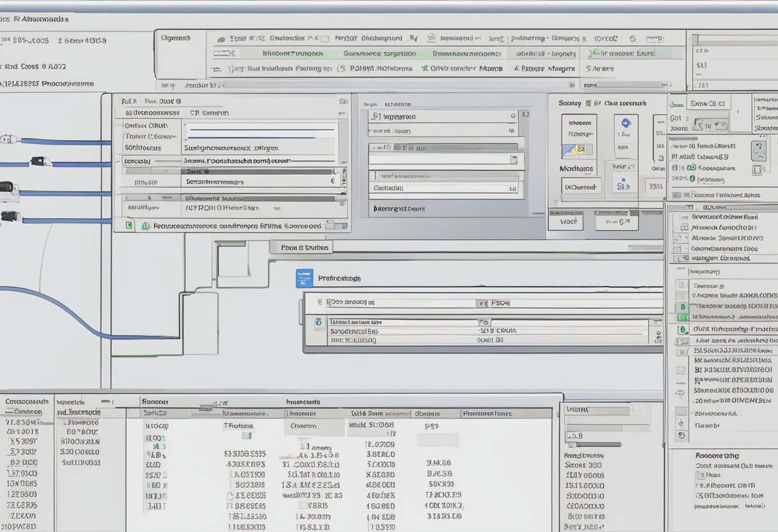The height and width of the screenshot is (532, 778).
Task: Click the blue square icon beside Prefnostogls
Action: pos(304,278)
